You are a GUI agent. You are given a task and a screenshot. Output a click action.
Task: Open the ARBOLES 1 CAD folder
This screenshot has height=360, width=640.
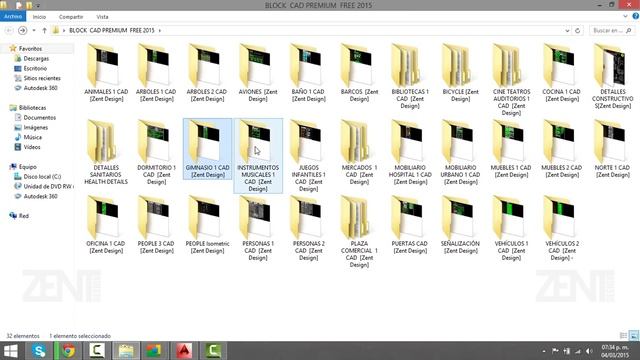pyautogui.click(x=156, y=73)
